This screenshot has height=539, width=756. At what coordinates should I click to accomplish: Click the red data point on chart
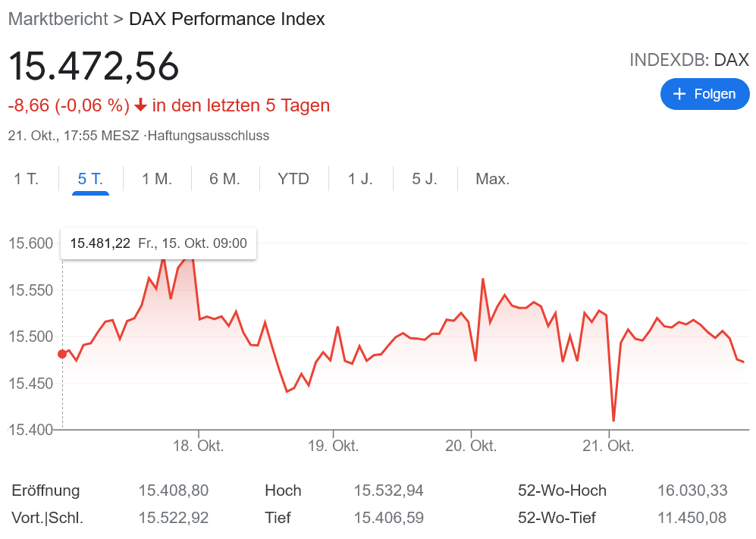[x=62, y=353]
